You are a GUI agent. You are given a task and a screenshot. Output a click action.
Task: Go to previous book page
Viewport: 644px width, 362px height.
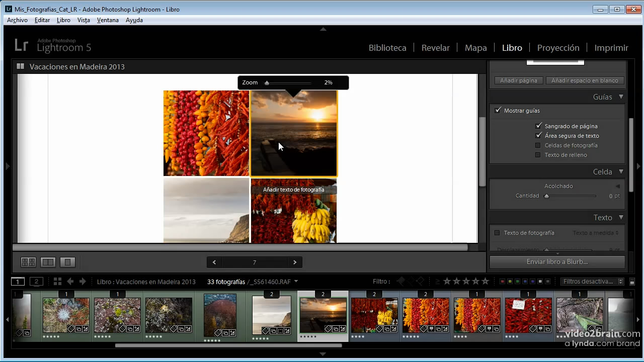(x=214, y=262)
